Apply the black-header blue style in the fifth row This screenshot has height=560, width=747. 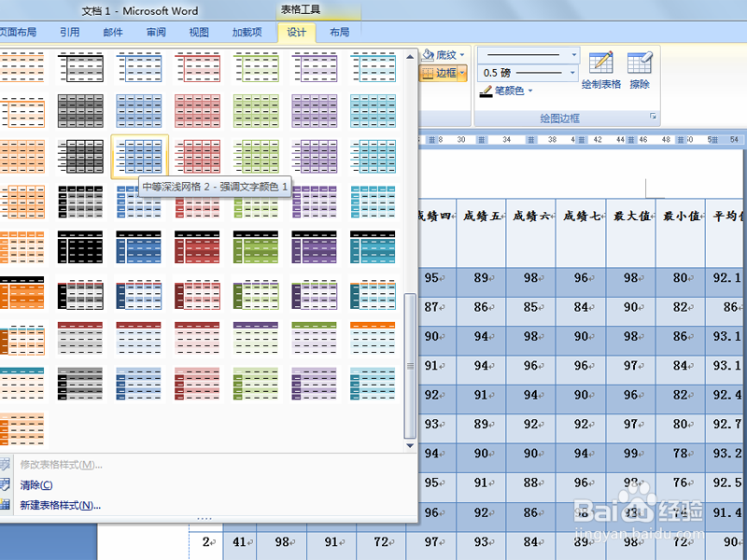[139, 247]
